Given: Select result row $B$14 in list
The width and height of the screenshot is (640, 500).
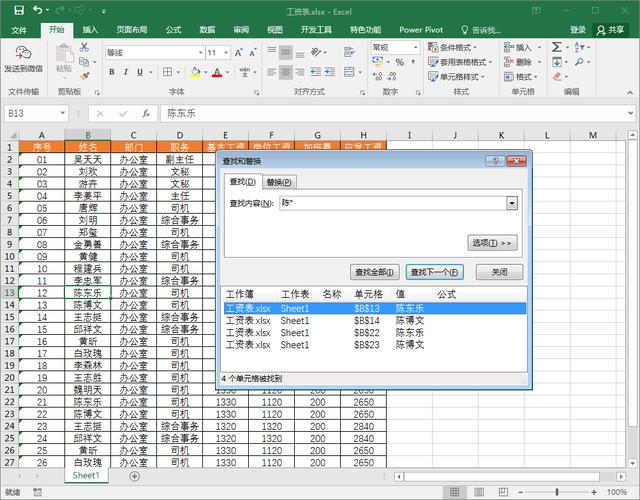Looking at the screenshot, I should point(374,321).
